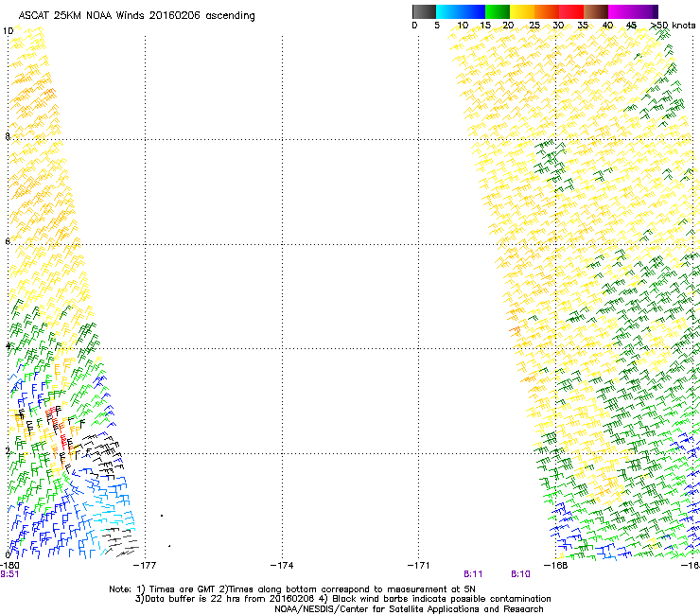Screen dimensions: 700x615
Task: Click the legend label 35 under the color bar
Action: pos(583,26)
